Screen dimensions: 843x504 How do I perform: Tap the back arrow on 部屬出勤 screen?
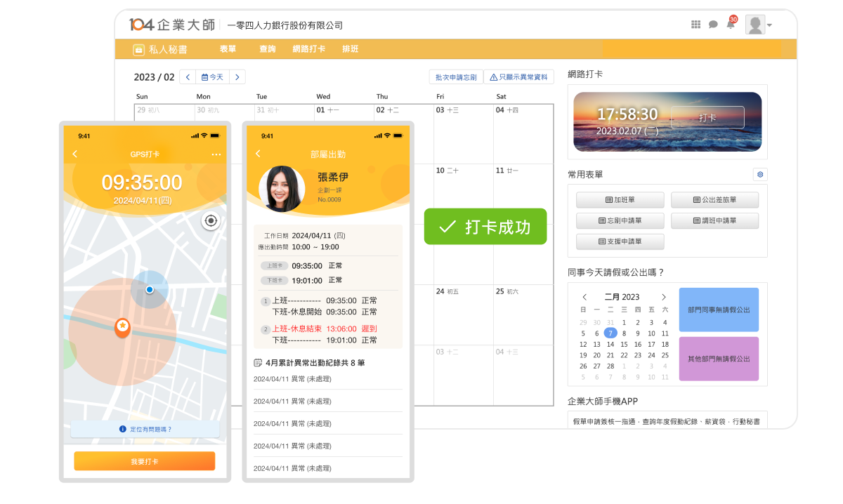(257, 153)
